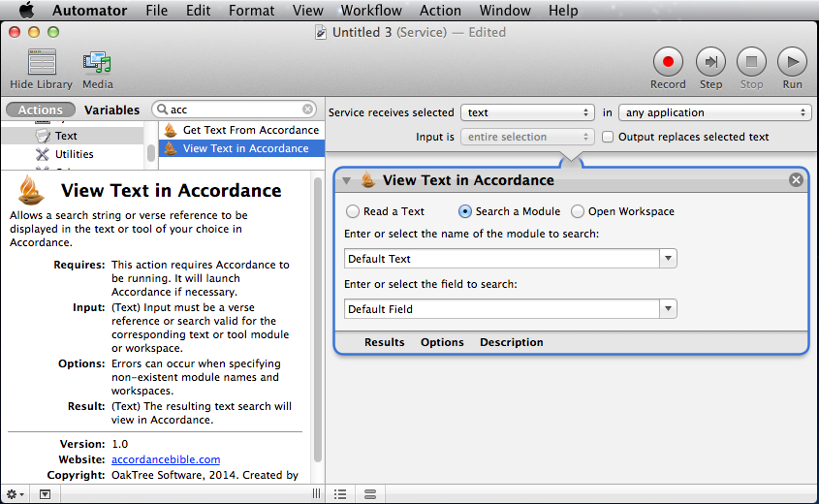This screenshot has width=819, height=504.
Task: Click the bottom-bar column resize handle
Action: pos(316,494)
